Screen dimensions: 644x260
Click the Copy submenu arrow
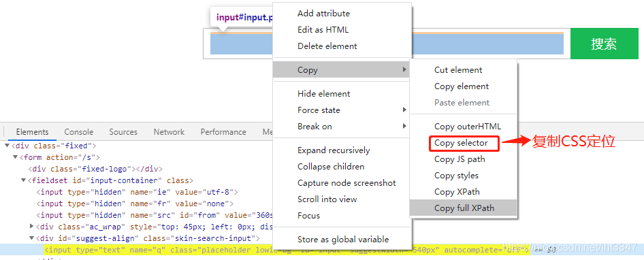pyautogui.click(x=404, y=70)
